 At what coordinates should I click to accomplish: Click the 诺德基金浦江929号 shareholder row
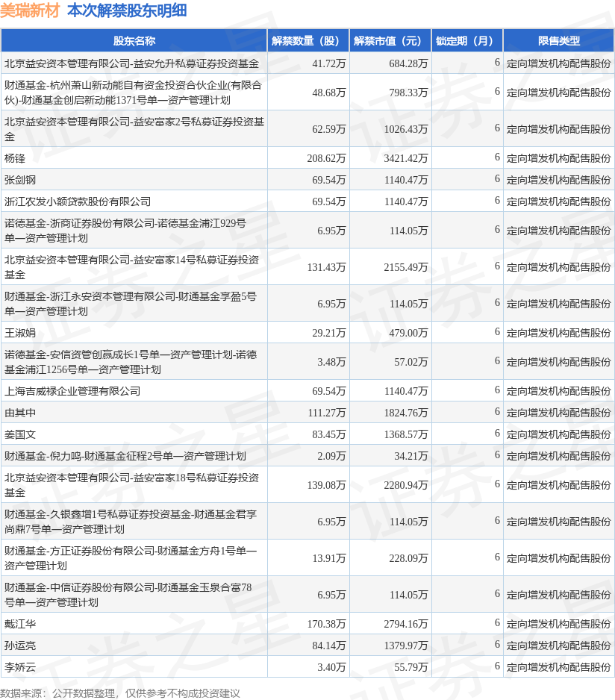(307, 231)
